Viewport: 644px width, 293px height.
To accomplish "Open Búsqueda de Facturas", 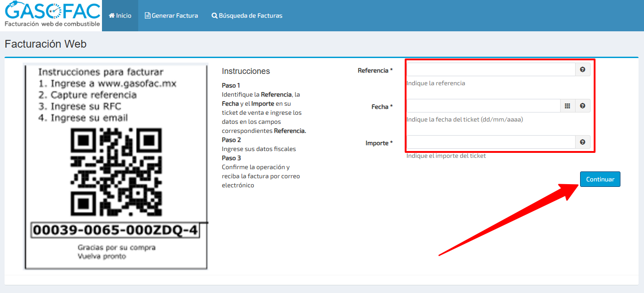I will 247,15.
